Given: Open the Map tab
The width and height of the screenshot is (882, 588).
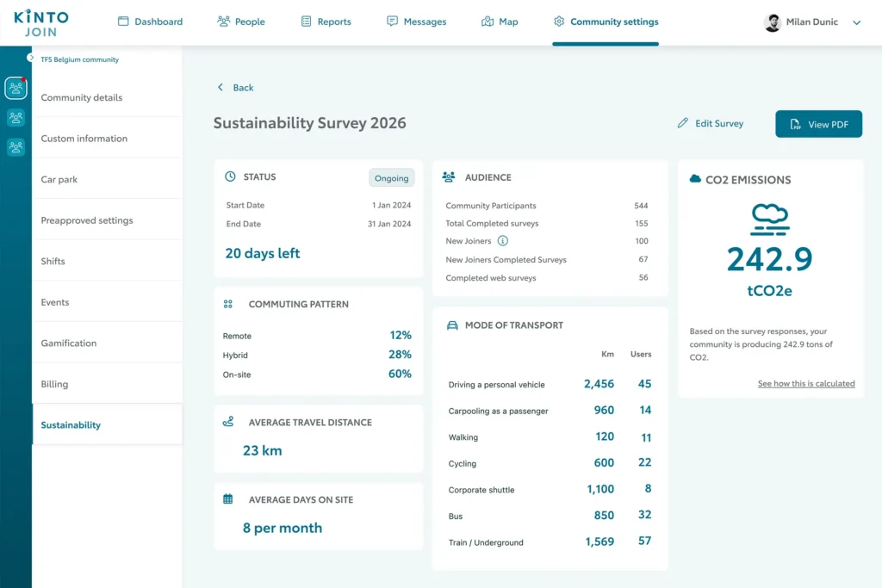Looking at the screenshot, I should pos(500,22).
